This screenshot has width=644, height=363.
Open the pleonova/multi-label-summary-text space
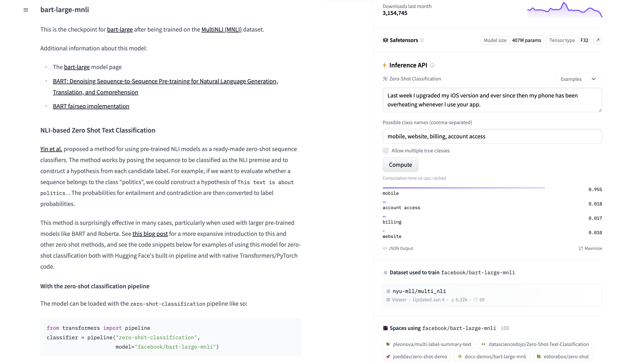(x=429, y=344)
